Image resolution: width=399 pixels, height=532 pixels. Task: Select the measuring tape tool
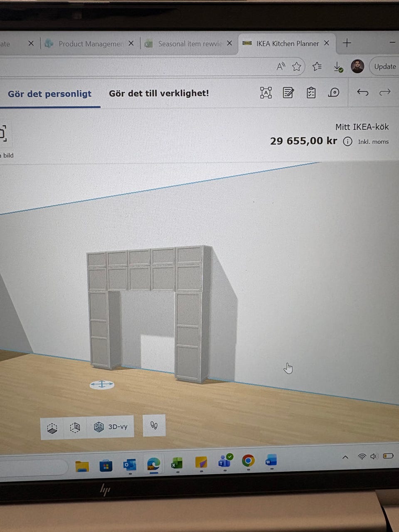(334, 92)
